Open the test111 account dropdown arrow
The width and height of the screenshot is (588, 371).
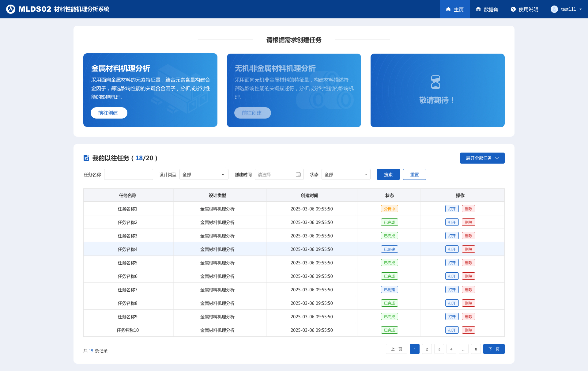[581, 9]
